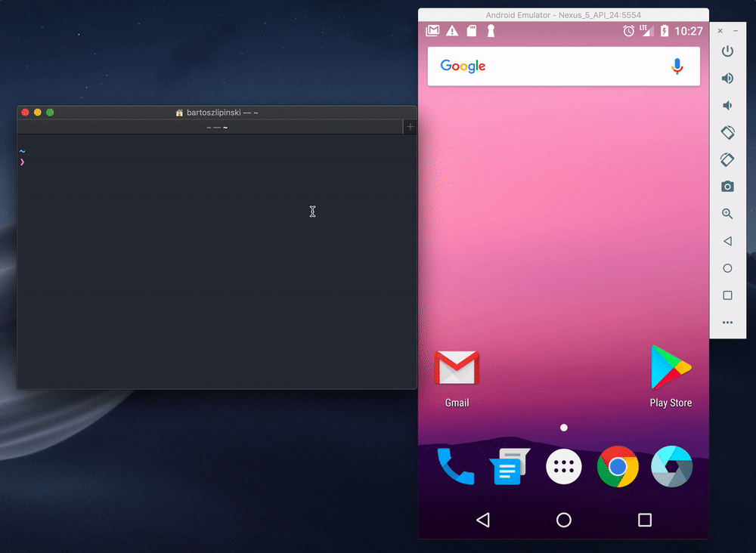Viewport: 756px width, 553px height.
Task: Tap the Google voice search microphone
Action: click(677, 66)
